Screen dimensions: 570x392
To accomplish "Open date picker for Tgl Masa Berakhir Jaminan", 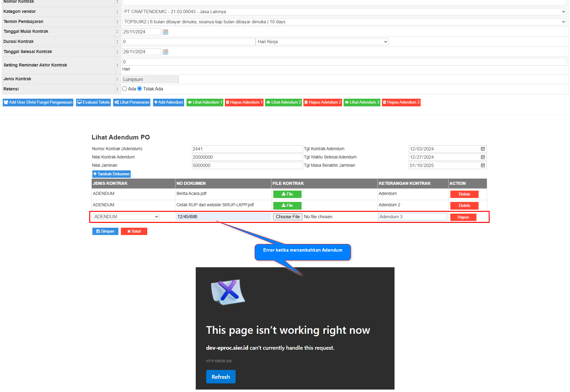I will [x=483, y=166].
